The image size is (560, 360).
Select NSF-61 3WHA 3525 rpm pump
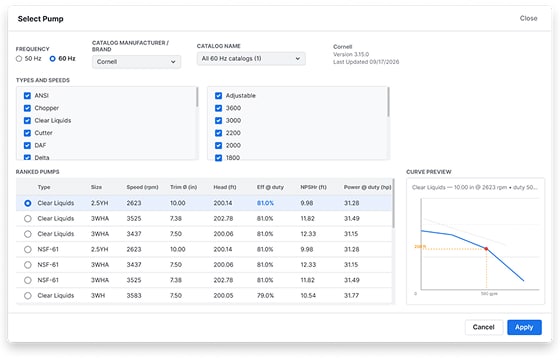[x=28, y=280]
